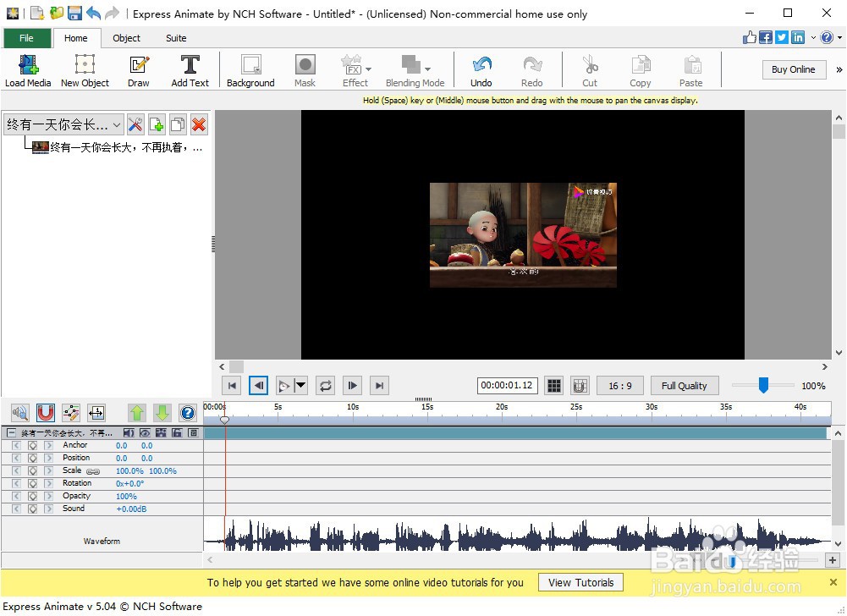Open the keyframe graph editor icon
847x616 pixels.
(71, 413)
